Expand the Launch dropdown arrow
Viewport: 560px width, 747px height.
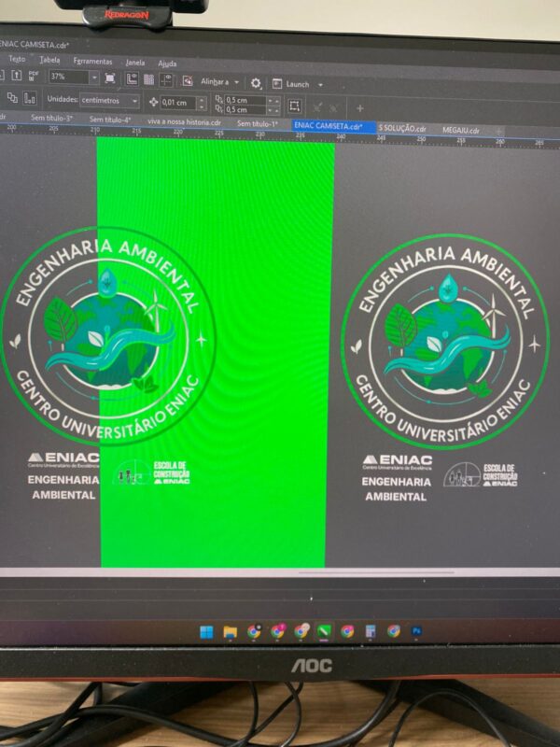pyautogui.click(x=320, y=85)
